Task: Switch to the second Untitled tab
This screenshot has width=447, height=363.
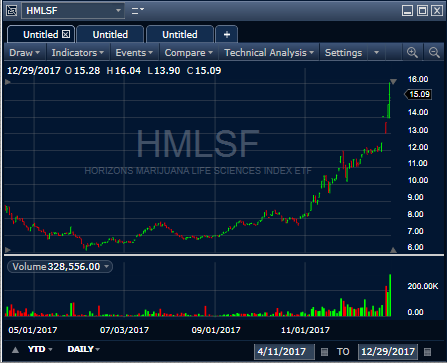Action: pos(110,34)
